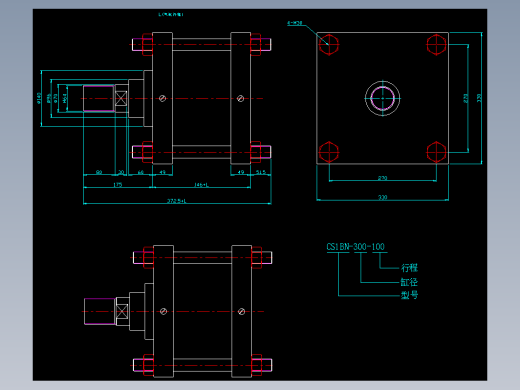Image resolution: width=520 pixels, height=390 pixels.
Task: Click the piston rod end in lower side view
Action: [100, 311]
